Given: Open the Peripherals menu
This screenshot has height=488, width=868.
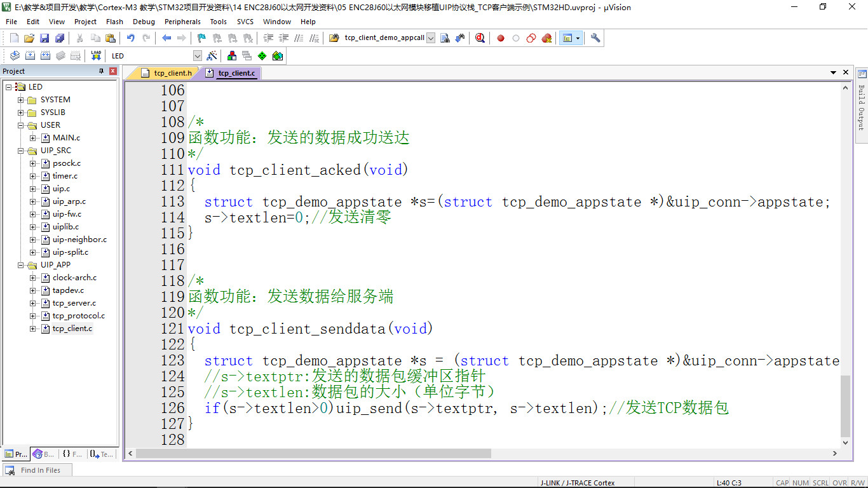Looking at the screenshot, I should (182, 22).
